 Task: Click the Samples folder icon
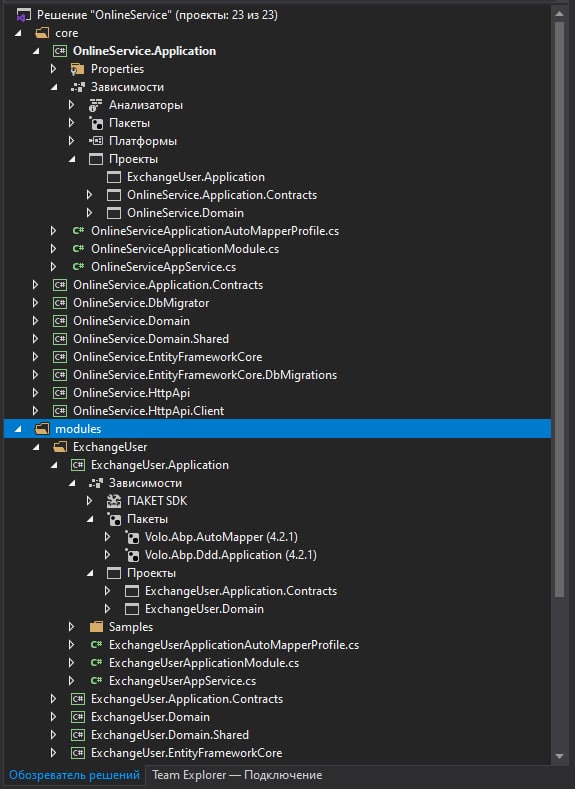[x=96, y=627]
